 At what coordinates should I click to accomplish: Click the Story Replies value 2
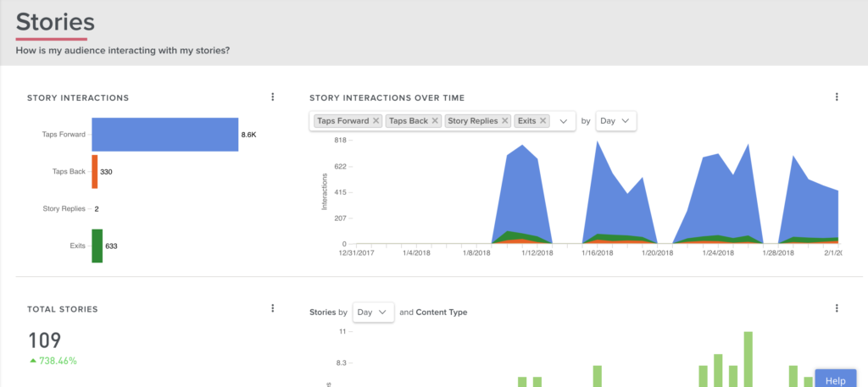click(x=97, y=209)
